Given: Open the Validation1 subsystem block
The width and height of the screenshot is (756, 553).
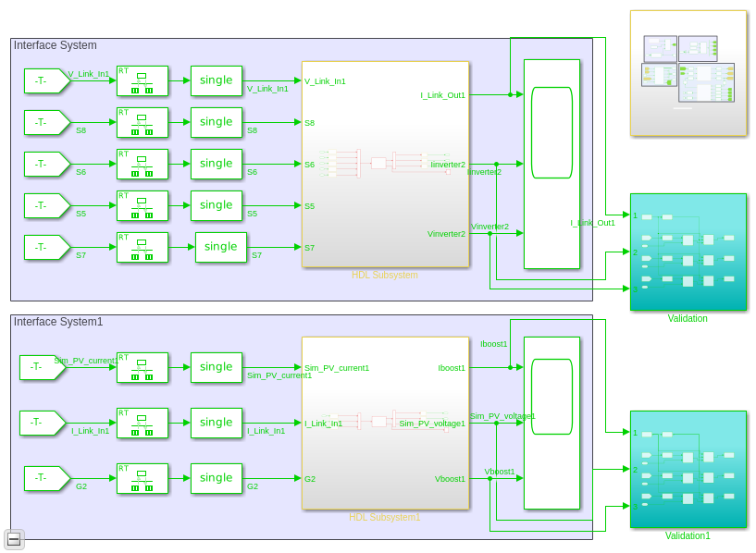Looking at the screenshot, I should point(688,470).
